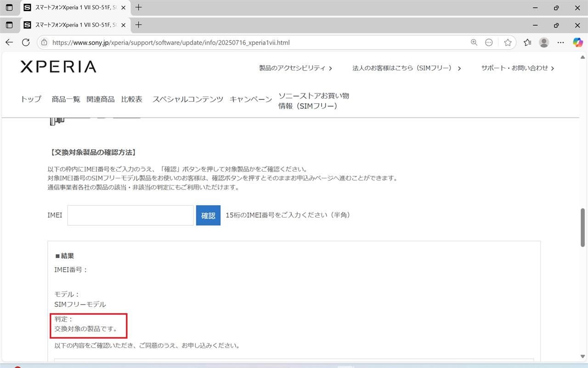View site info via the lock icon
588x368 pixels.
tap(45, 42)
